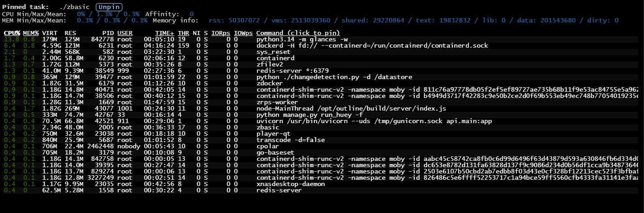
Task: Pin the transcode -d=false process
Action: 290,140
